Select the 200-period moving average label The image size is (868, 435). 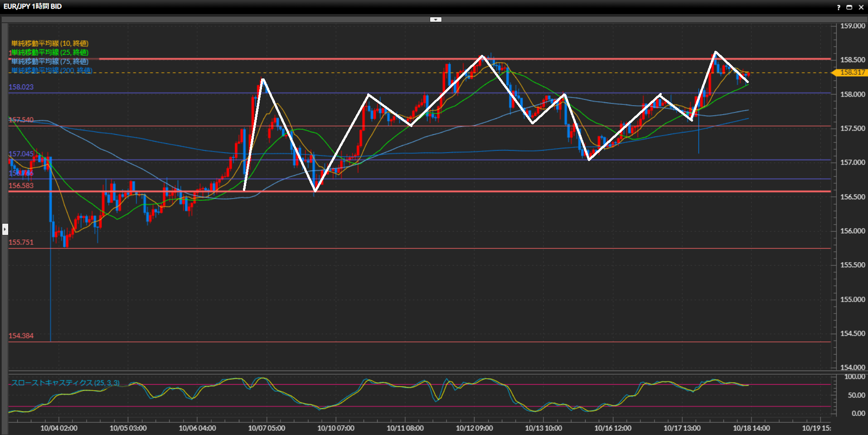tap(52, 70)
